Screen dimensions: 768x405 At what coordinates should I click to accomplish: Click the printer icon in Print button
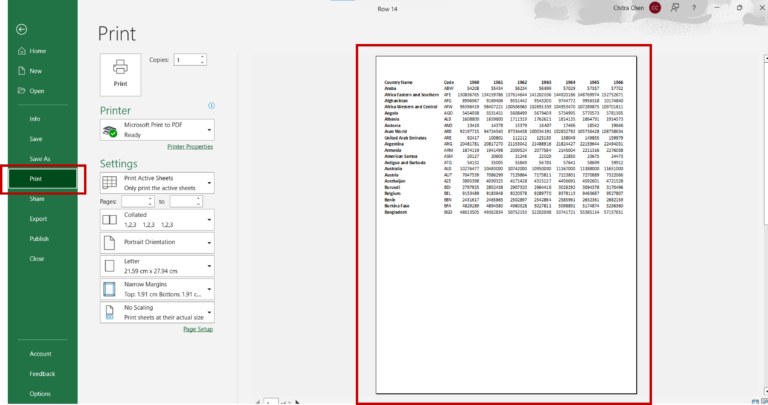coord(120,67)
